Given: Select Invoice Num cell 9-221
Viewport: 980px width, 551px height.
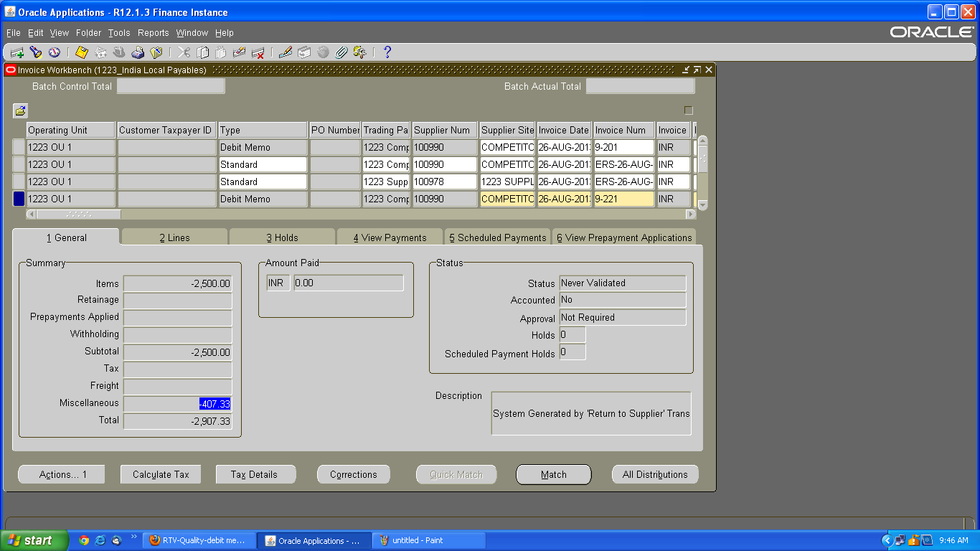Looking at the screenshot, I should 624,199.
